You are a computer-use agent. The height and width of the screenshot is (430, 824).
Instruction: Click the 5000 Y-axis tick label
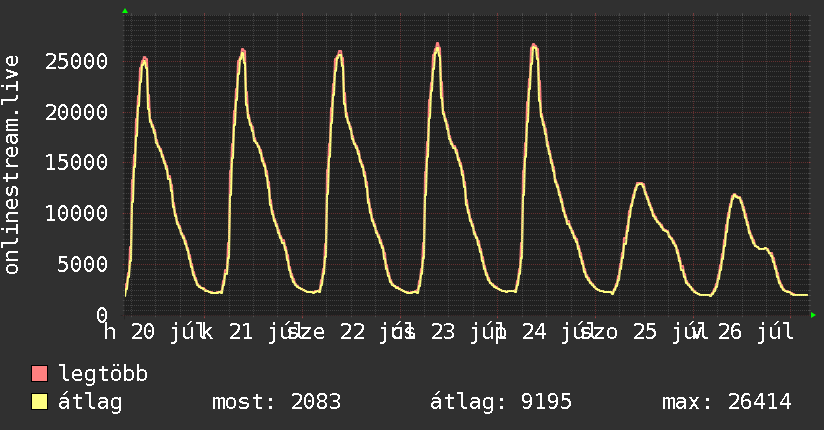pyautogui.click(x=83, y=264)
